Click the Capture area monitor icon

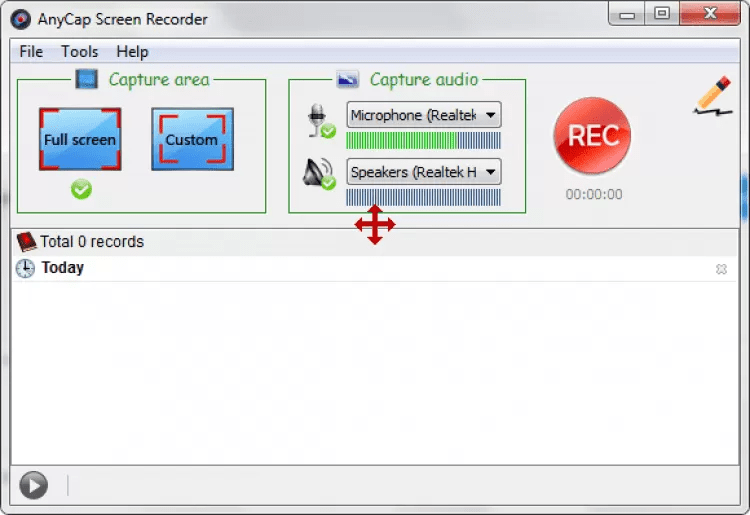[x=87, y=79]
